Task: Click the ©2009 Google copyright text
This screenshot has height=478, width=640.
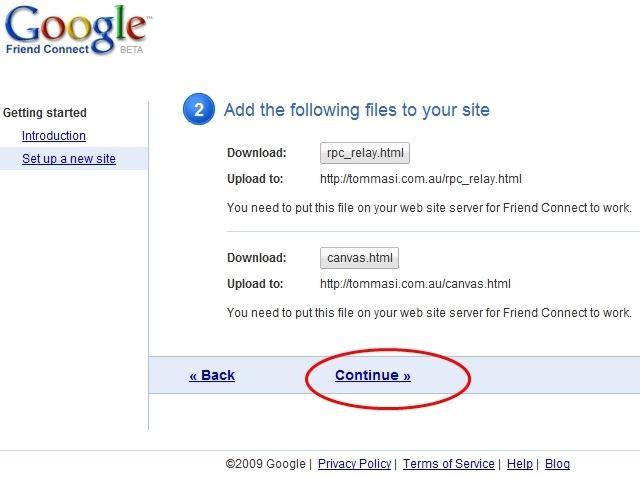Action: pyautogui.click(x=267, y=464)
